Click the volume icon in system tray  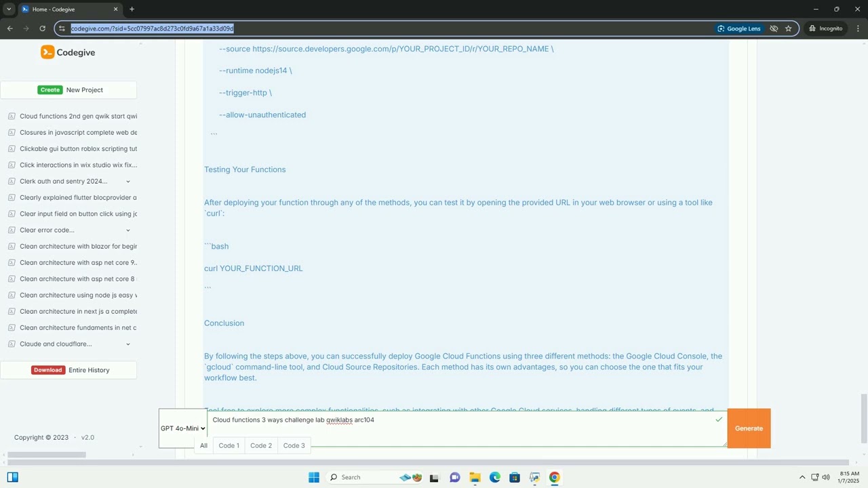826,477
